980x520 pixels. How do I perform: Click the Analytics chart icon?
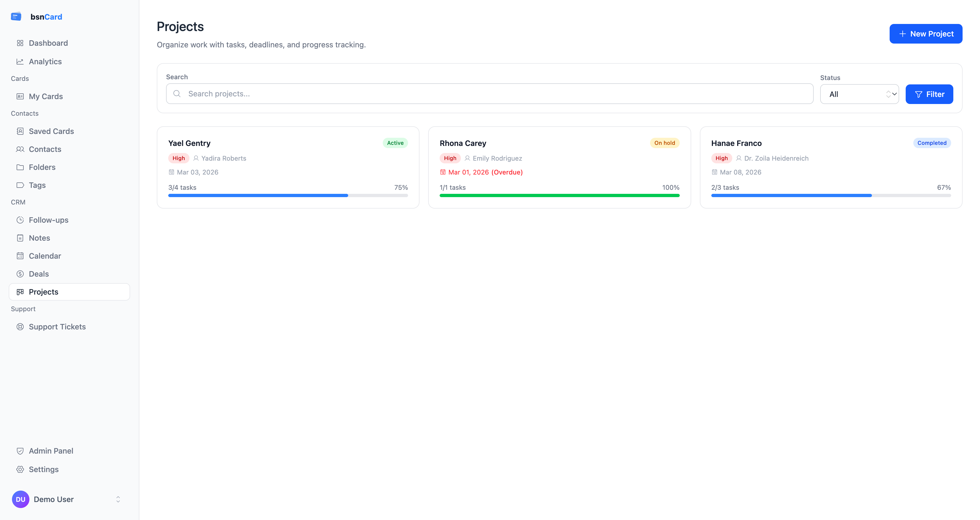[20, 62]
